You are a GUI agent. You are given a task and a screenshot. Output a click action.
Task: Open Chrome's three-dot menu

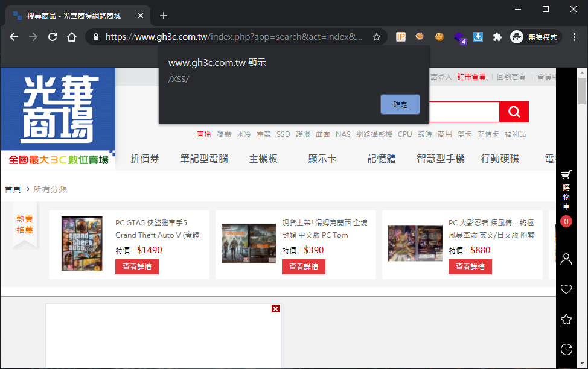574,37
